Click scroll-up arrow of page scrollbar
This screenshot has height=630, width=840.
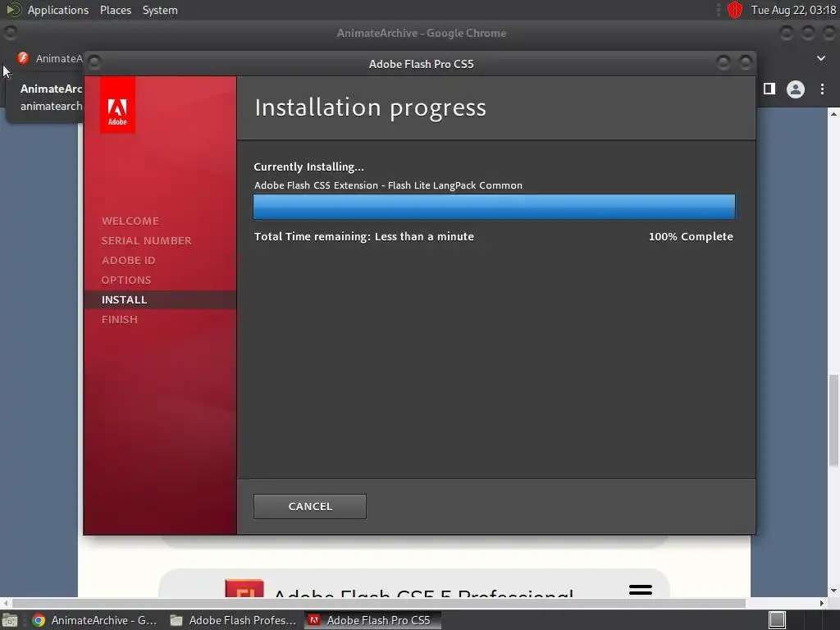coord(833,113)
